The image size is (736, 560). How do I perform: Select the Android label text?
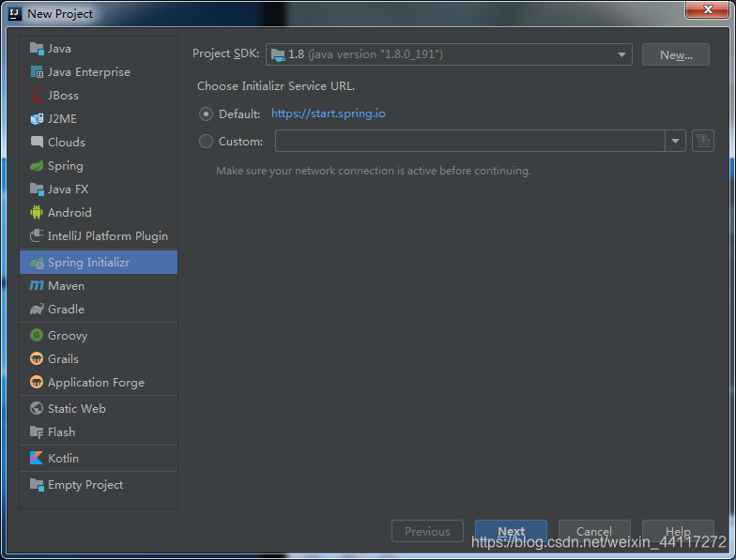click(69, 212)
